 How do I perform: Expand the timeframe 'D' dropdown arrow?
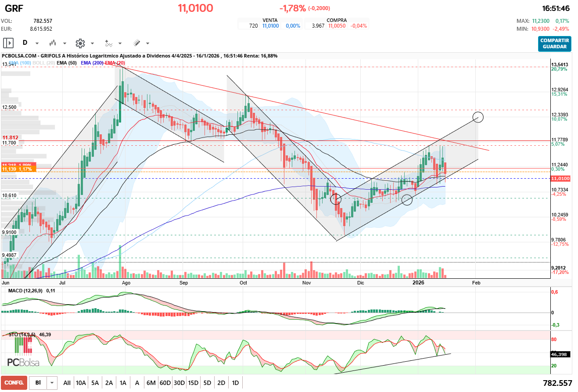pos(37,43)
